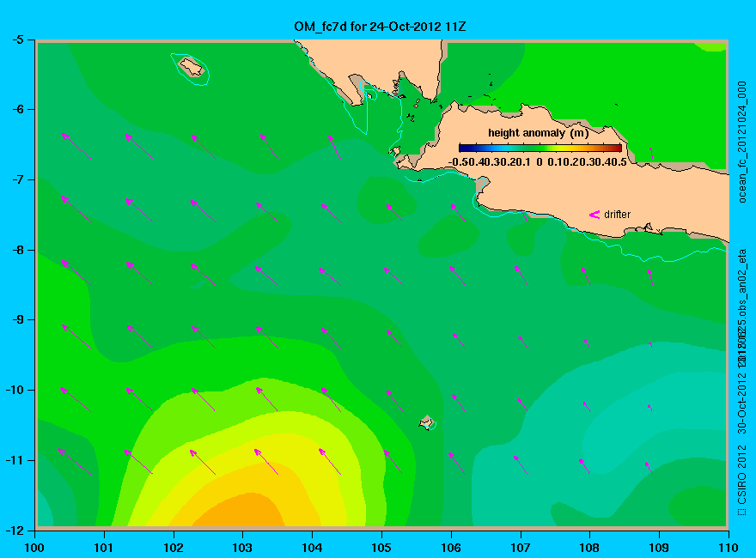This screenshot has width=756, height=558.
Task: Click the '100' longitude axis label
Action: 34,548
